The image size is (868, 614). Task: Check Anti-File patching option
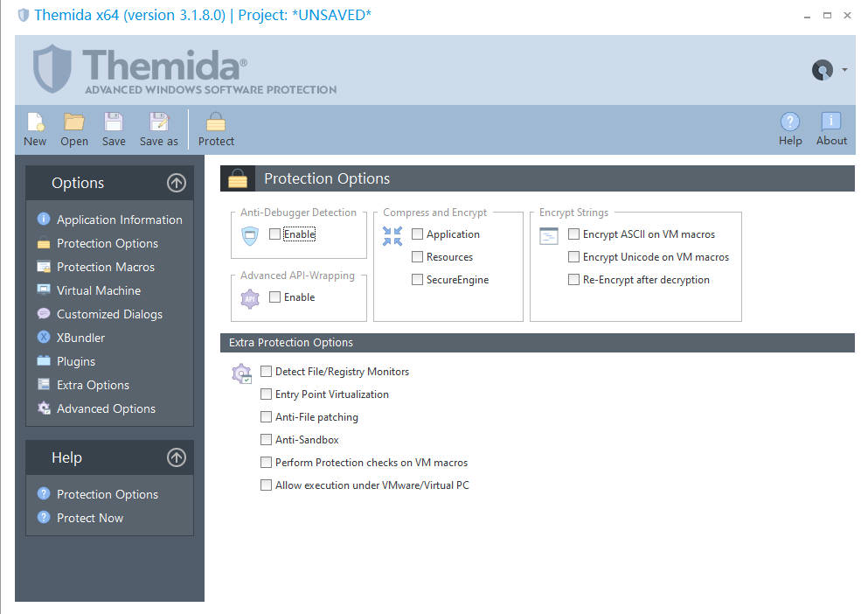267,416
